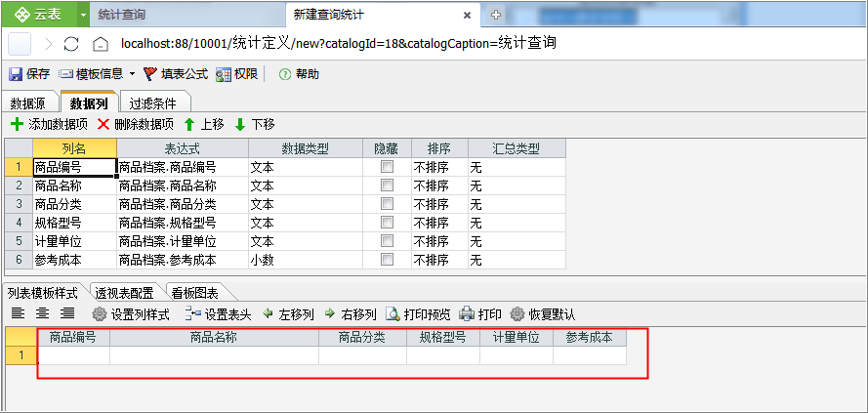Open 排序 cell for 商品分类 row
This screenshot has height=413, width=868.
pos(439,204)
